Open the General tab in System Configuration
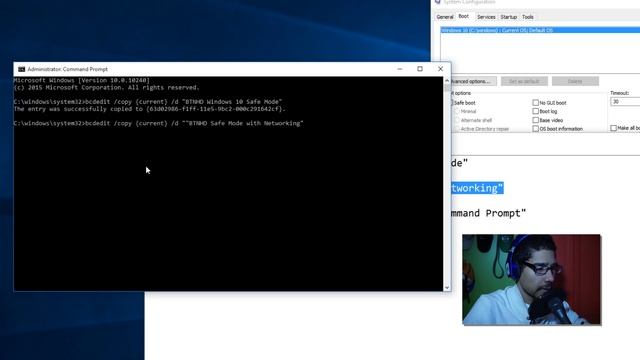This screenshot has height=360, width=640. click(444, 17)
